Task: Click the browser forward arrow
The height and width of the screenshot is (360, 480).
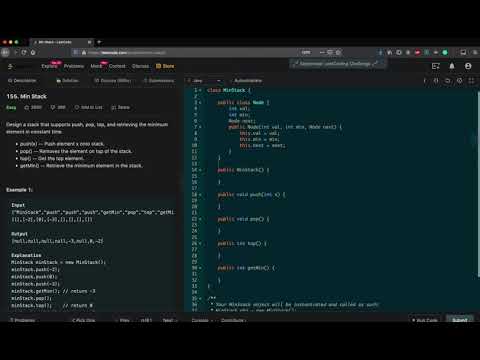Action: coord(16,52)
